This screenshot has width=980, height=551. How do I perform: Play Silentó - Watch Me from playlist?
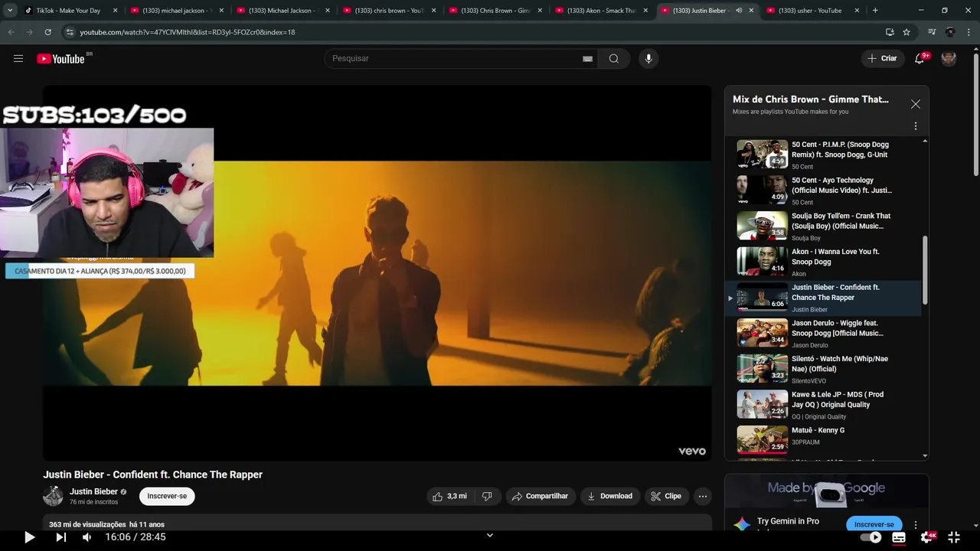pyautogui.click(x=824, y=369)
